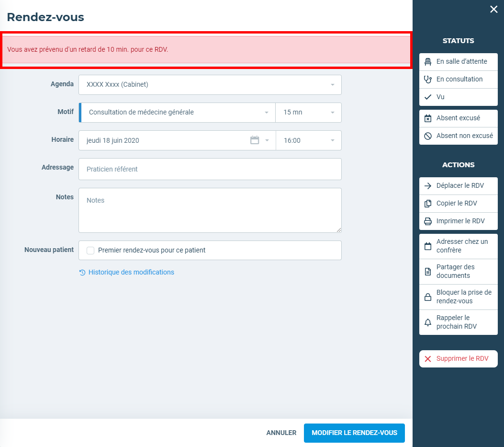Screen dimensions: 504x447
Task: Click the stethoscope icon for En consultation
Action: [x=428, y=80]
